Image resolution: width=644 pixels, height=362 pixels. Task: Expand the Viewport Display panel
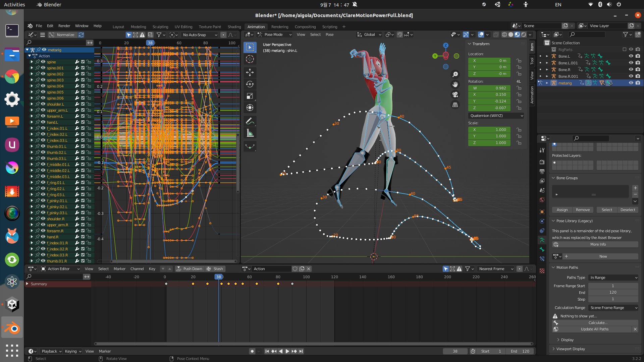(x=571, y=349)
